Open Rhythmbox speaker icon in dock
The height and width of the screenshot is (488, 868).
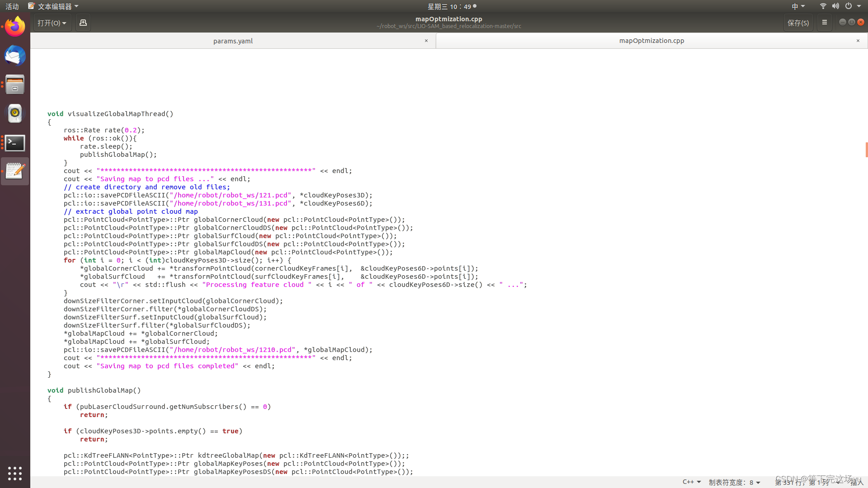[15, 113]
